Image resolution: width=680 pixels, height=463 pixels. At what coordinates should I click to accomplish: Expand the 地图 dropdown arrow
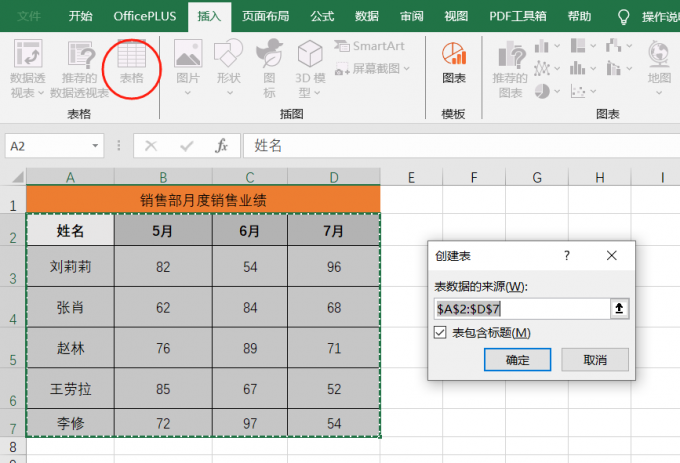(659, 93)
